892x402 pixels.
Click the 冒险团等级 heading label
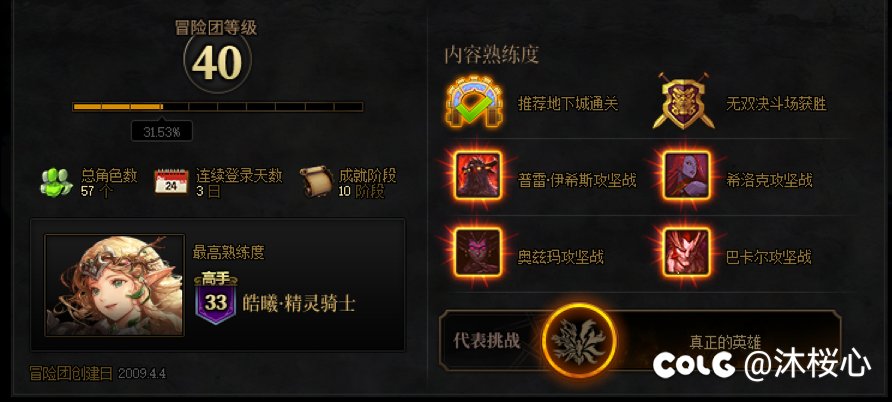(x=216, y=27)
